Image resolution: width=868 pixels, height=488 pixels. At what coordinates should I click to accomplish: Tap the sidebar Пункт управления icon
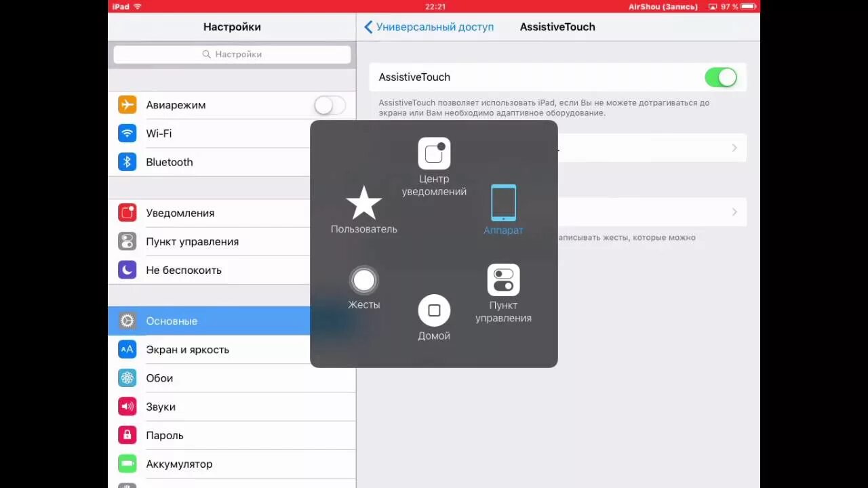(127, 241)
